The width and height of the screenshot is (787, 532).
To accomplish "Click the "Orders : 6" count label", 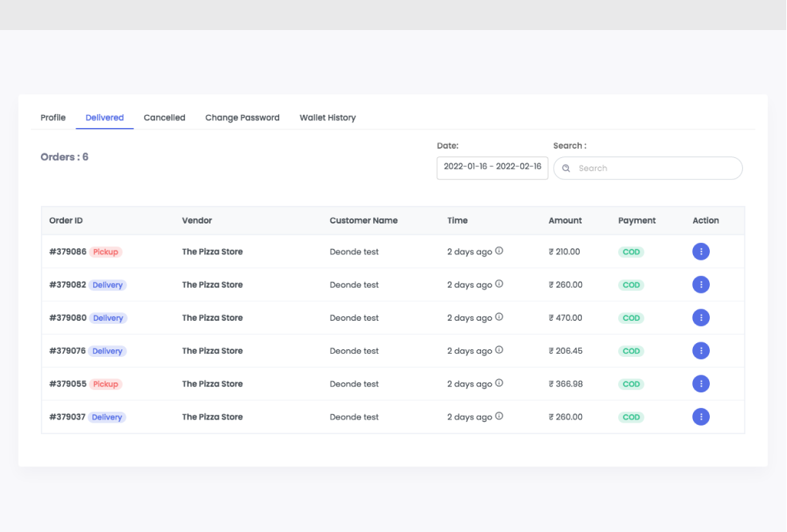I will (x=64, y=157).
